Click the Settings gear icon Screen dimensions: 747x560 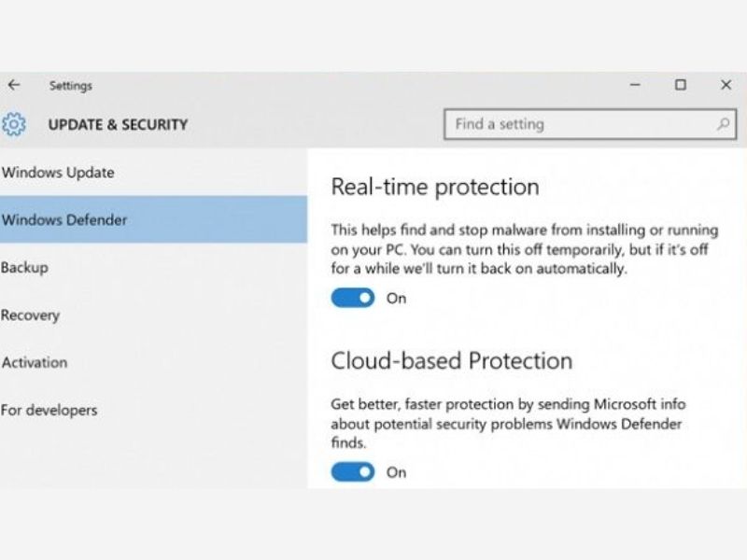tap(14, 124)
